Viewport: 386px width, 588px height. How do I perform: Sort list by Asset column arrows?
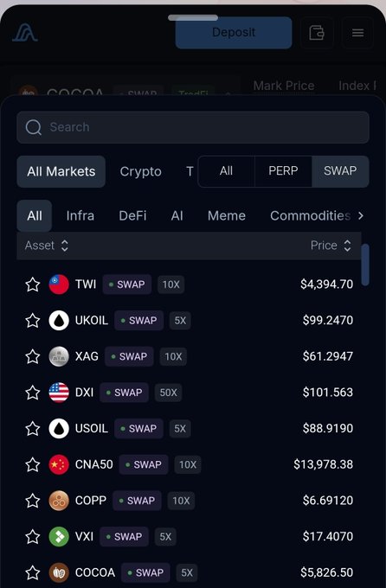[65, 246]
